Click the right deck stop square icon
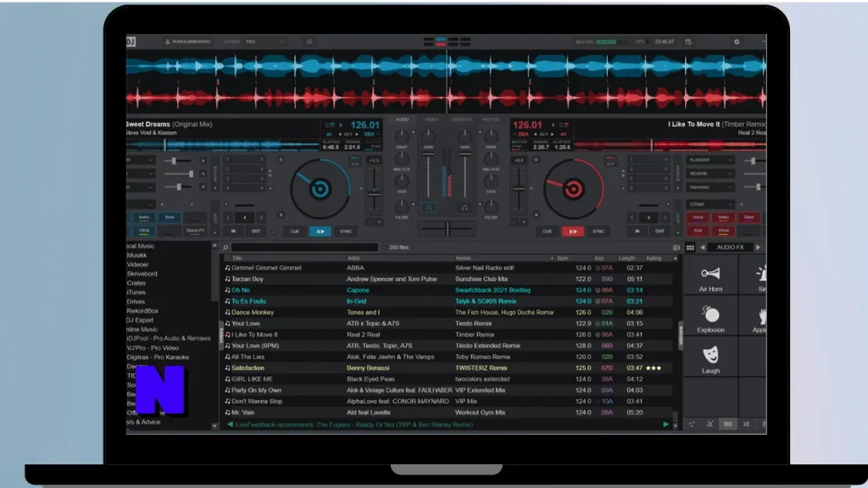868x488 pixels. tap(536, 214)
